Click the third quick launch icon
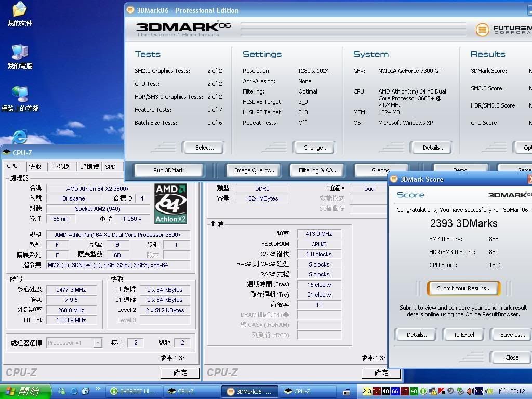 pyautogui.click(x=85, y=391)
